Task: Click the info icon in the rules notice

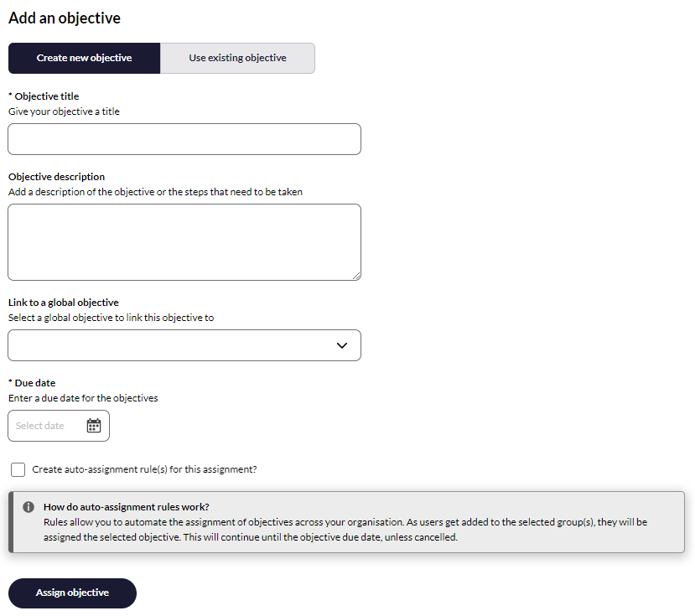Action: (x=29, y=507)
